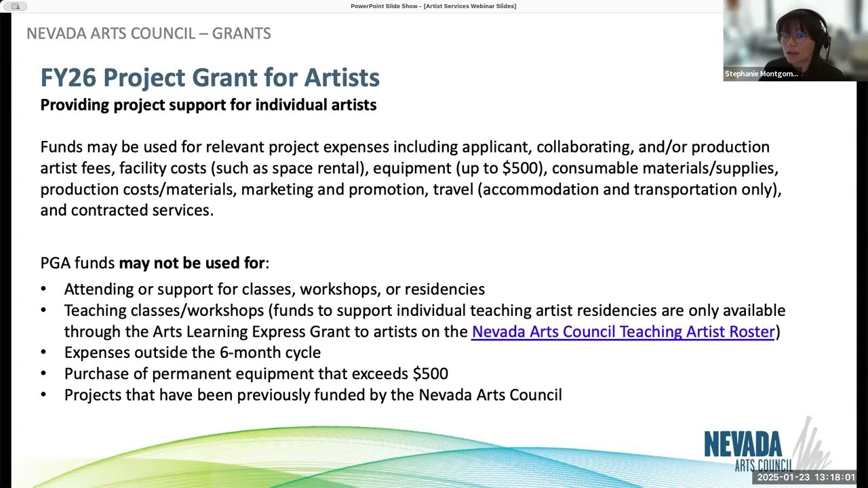Click the PowerPoint Slide Show window title
This screenshot has width=868, height=488.
pos(433,6)
